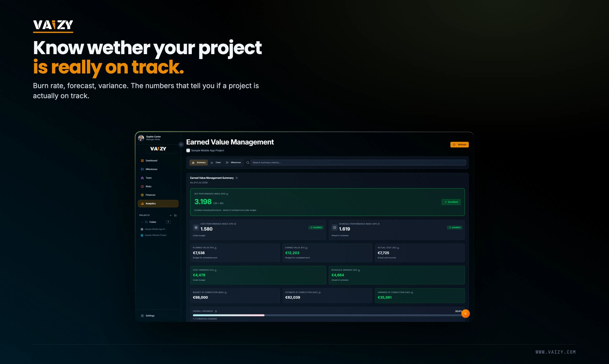Click the 26.6% overall progress value

click(x=458, y=311)
